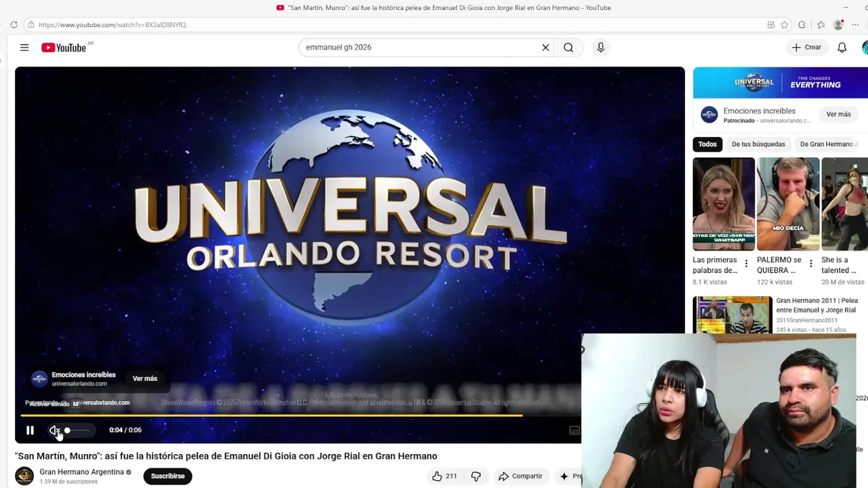
Task: View site information icon in address bar
Action: [x=30, y=25]
